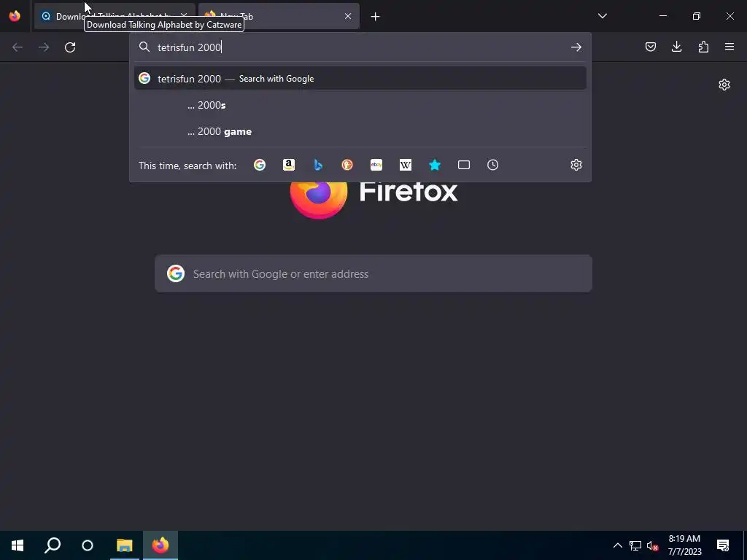Close the New Tab tab
This screenshot has width=747, height=560.
pos(348,16)
